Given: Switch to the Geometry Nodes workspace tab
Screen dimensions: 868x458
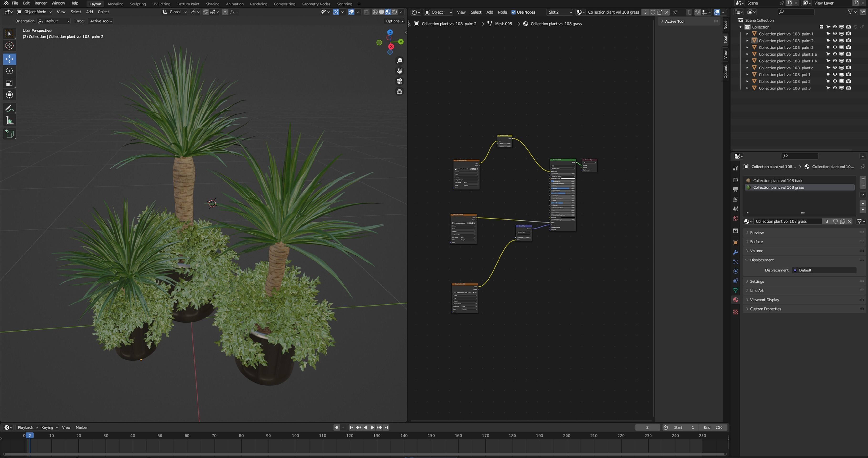Looking at the screenshot, I should [x=316, y=4].
